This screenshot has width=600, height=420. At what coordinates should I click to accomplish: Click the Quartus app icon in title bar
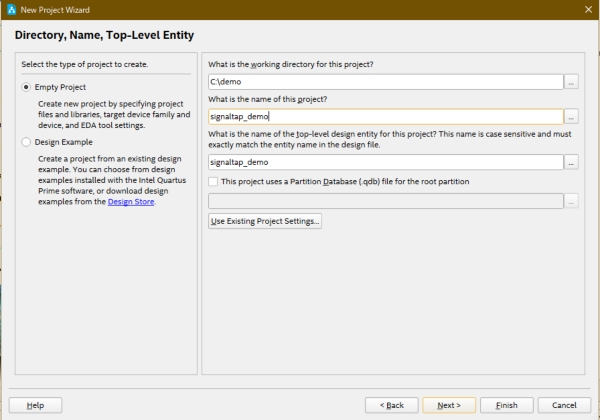click(x=10, y=9)
